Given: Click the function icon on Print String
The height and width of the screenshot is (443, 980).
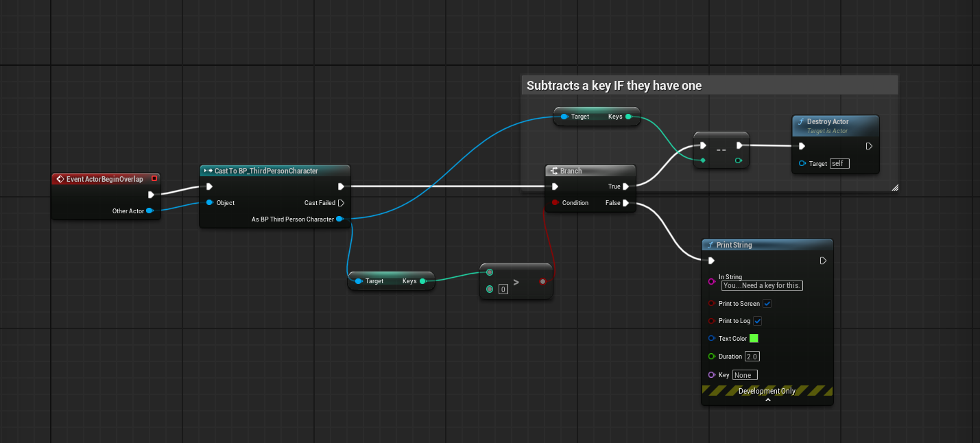Looking at the screenshot, I should click(x=710, y=245).
